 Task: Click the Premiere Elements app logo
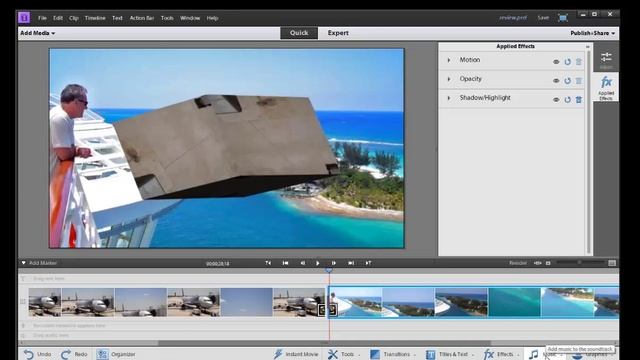coord(24,18)
